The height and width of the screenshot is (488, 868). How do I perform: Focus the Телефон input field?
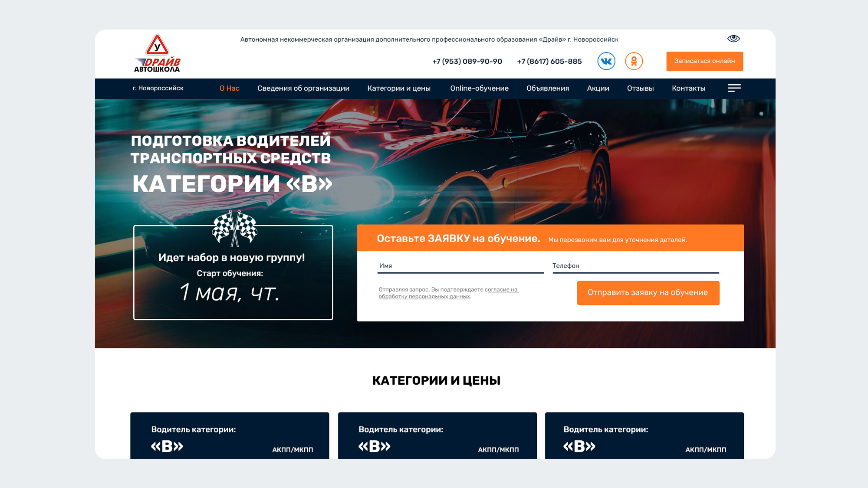[x=635, y=266]
